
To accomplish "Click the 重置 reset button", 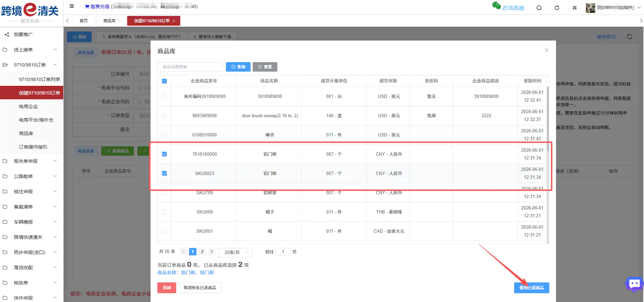I will [x=265, y=67].
